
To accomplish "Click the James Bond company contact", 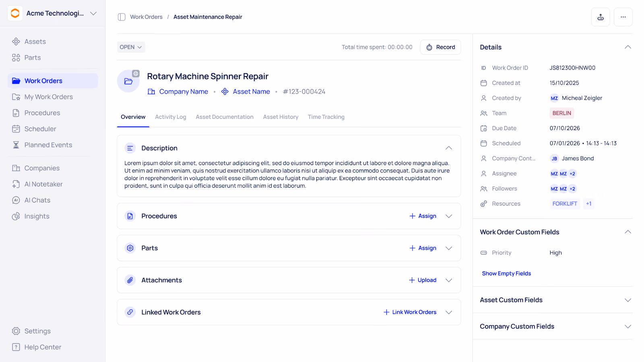I will tap(572, 159).
